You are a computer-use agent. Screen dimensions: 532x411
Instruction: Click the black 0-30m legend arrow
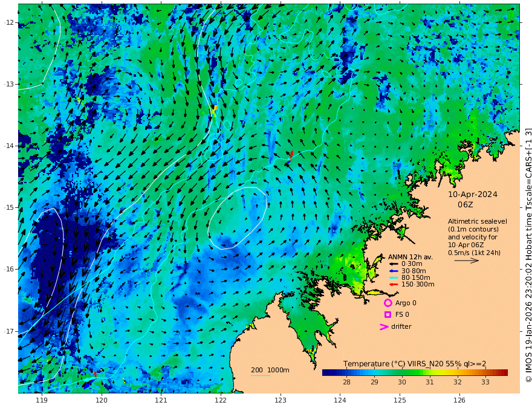click(394, 264)
